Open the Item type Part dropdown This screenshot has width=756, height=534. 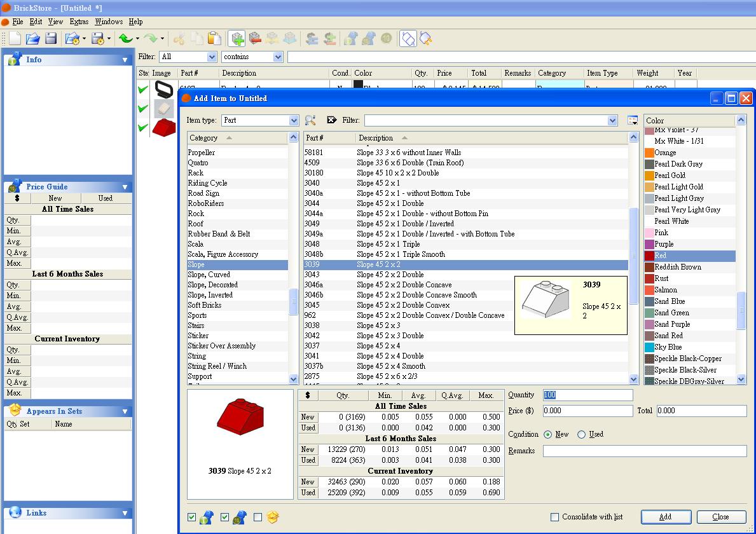coord(294,121)
